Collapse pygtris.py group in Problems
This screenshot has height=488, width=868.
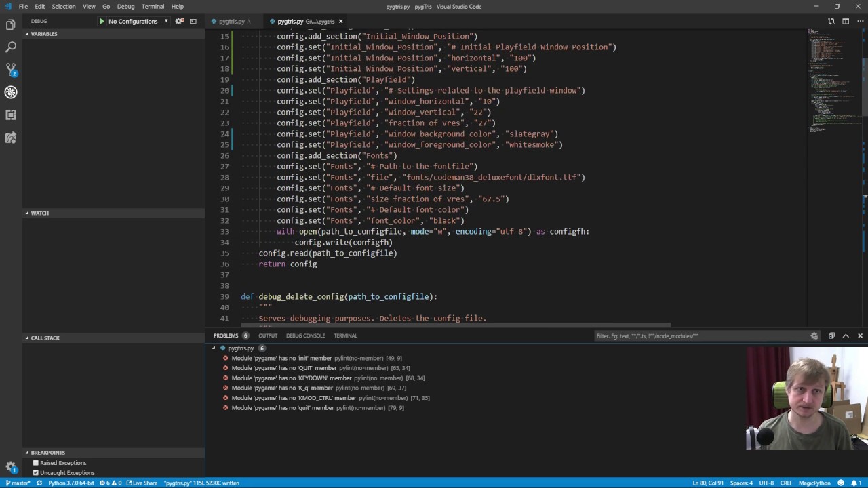pos(214,348)
